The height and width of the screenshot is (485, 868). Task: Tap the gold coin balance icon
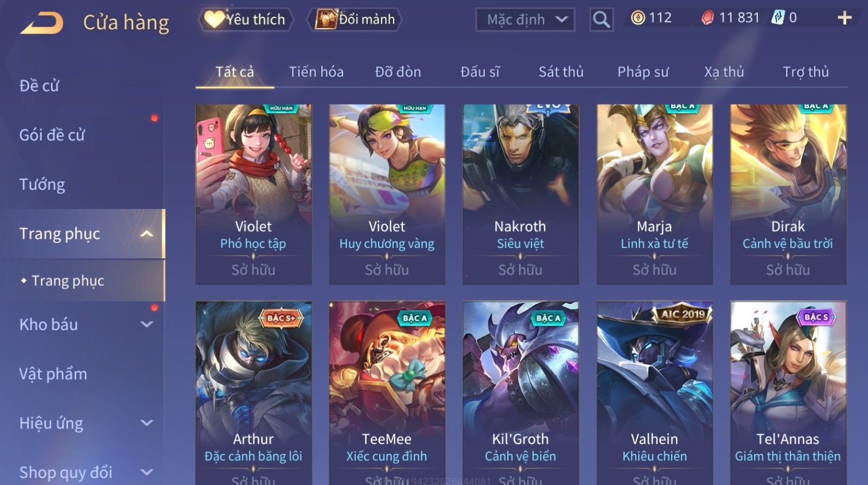point(638,18)
